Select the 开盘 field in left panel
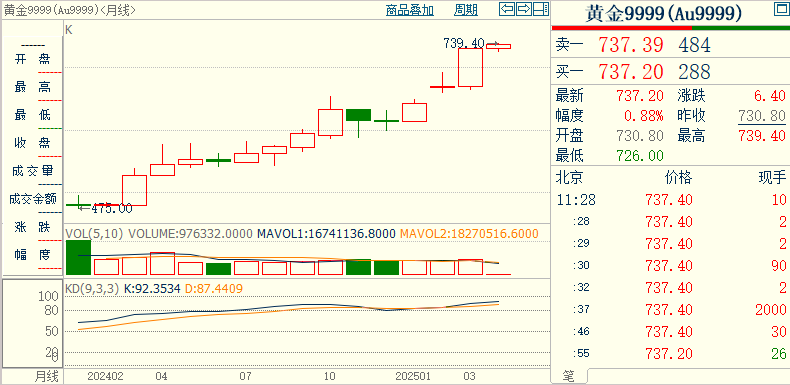The image size is (790, 385). (33, 59)
